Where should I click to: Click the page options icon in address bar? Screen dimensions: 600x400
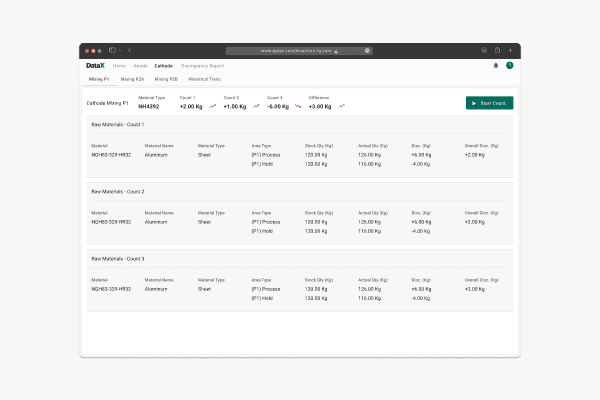pos(367,51)
